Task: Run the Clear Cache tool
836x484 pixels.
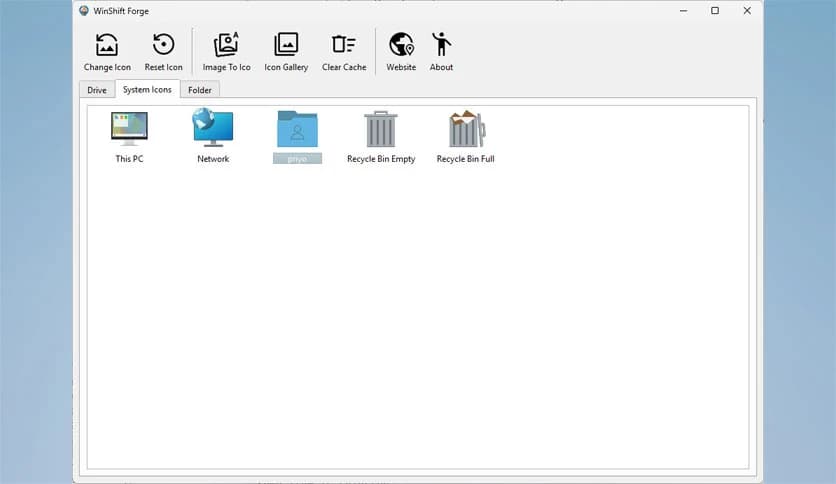Action: click(x=344, y=52)
